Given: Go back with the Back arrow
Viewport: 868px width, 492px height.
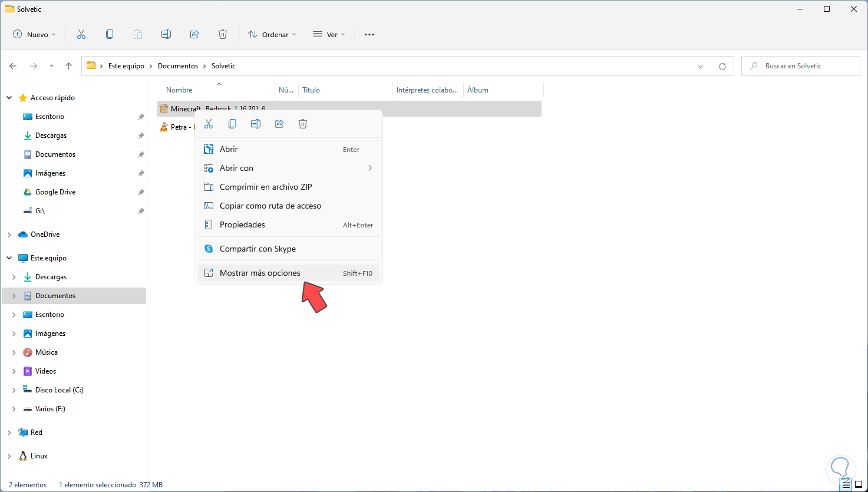Looking at the screenshot, I should (x=13, y=66).
